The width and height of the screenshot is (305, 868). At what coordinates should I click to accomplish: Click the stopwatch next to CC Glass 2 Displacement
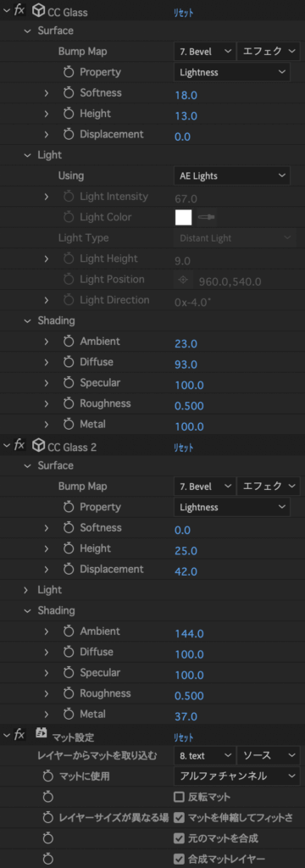69,569
